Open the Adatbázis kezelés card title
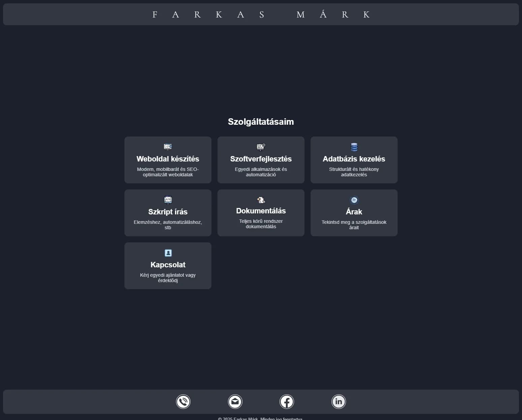 pyautogui.click(x=354, y=159)
